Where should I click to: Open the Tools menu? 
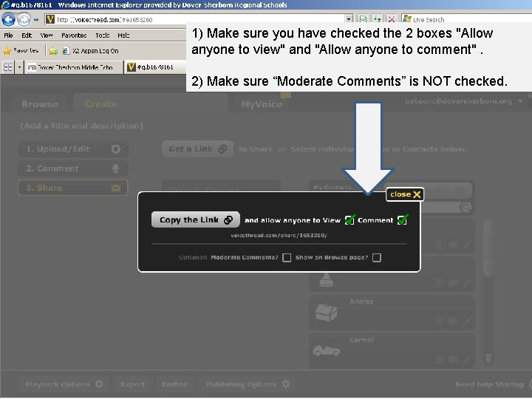[x=102, y=35]
